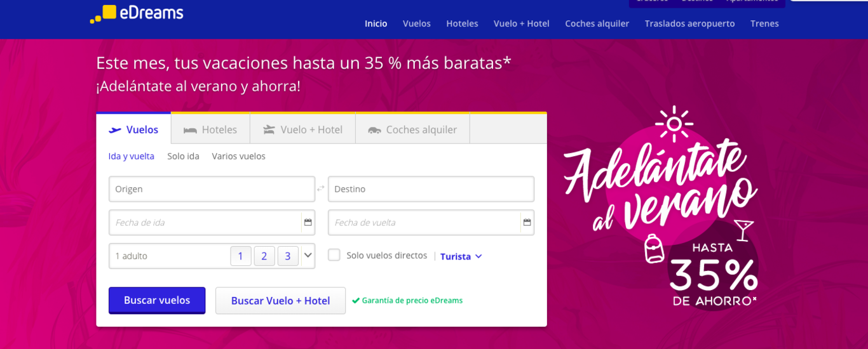This screenshot has width=868, height=349.
Task: Select Varios vuelos trip type
Action: coord(239,156)
